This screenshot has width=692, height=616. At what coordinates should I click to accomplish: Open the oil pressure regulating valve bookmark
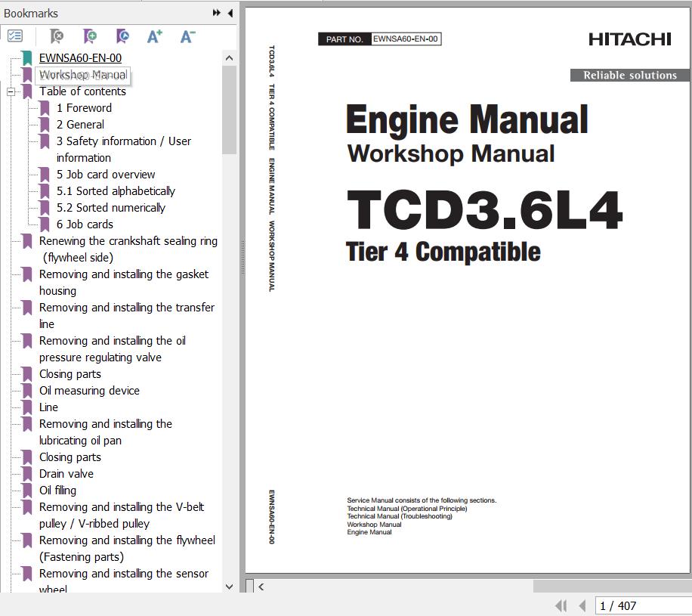(112, 349)
